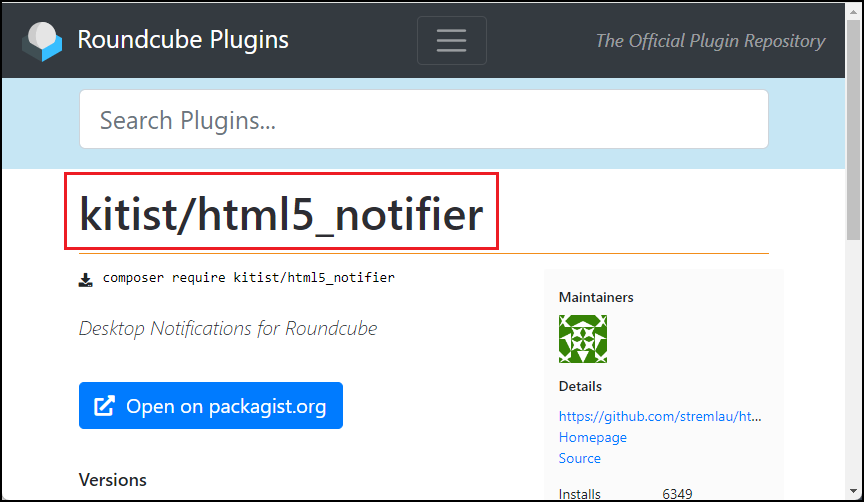The width and height of the screenshot is (864, 502).
Task: Click the kitist/html5_notifier heading
Action: pos(281,213)
